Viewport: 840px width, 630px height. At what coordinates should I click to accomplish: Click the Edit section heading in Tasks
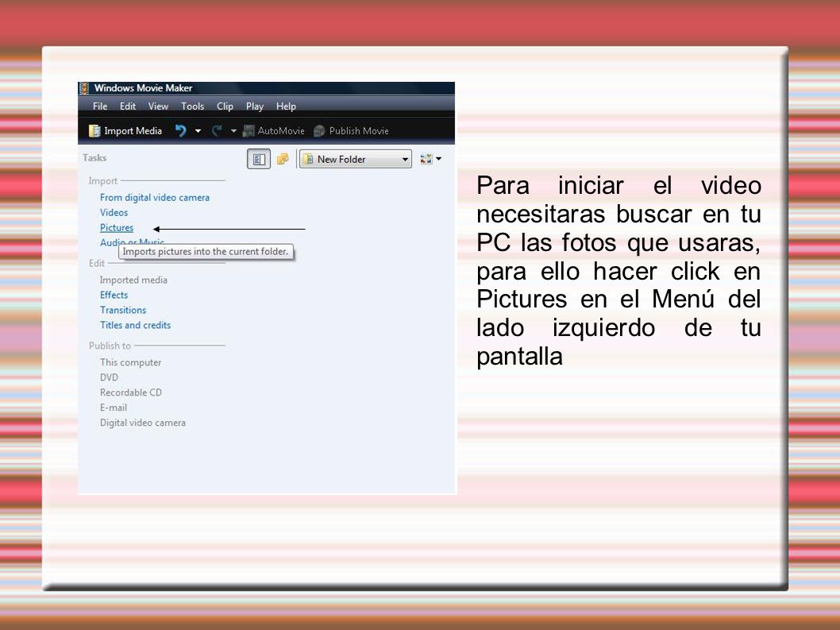pos(96,263)
